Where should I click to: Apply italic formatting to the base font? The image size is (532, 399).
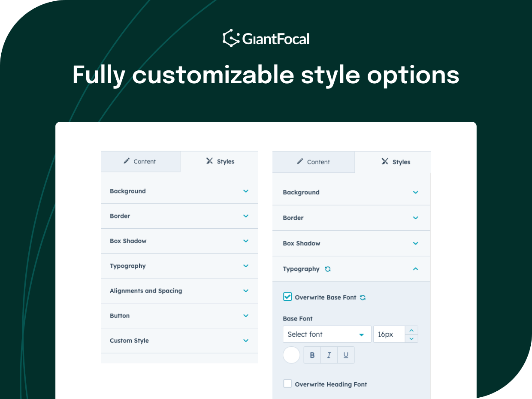click(x=329, y=355)
